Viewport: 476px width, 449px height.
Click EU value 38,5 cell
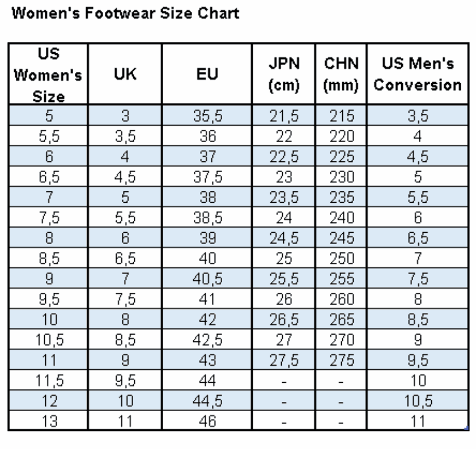tap(207, 217)
